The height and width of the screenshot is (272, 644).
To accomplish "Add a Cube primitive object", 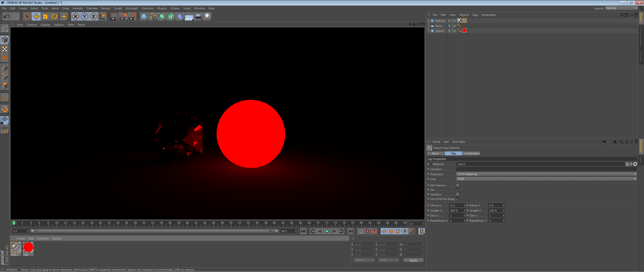I will [x=144, y=17].
